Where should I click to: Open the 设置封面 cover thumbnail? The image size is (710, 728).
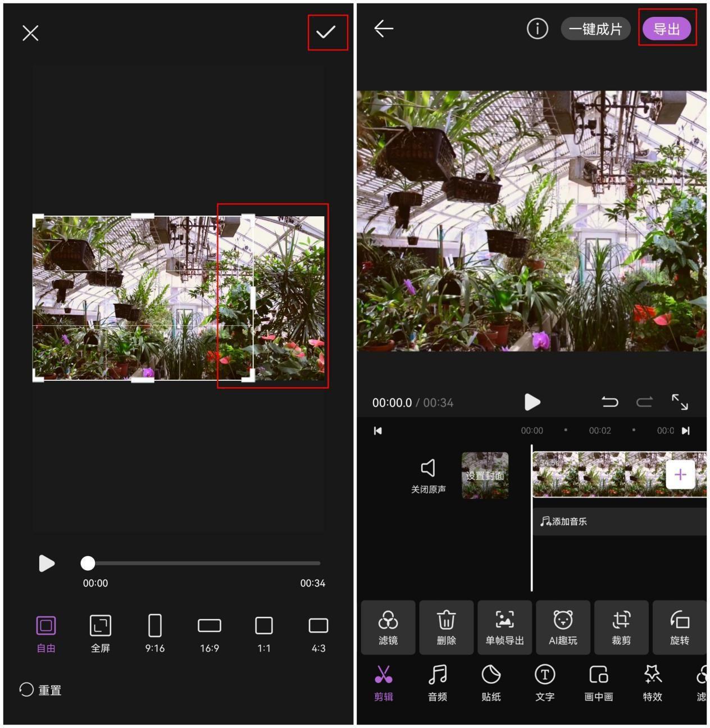point(485,475)
